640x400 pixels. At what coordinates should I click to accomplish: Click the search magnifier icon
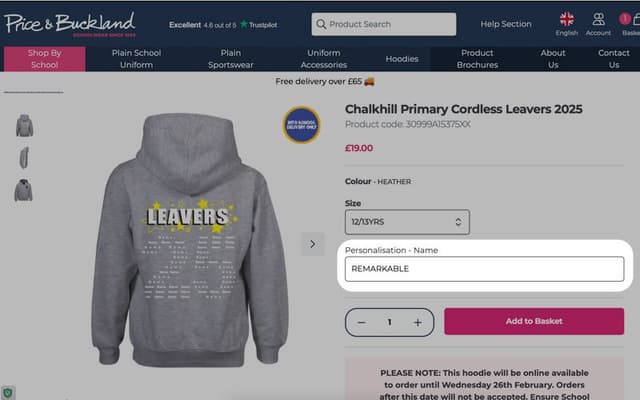(x=321, y=24)
